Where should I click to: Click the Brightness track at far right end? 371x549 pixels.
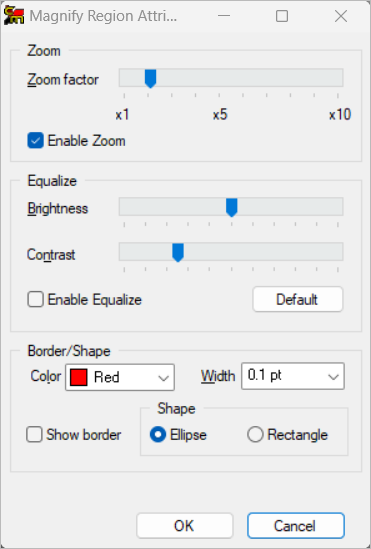coord(338,207)
